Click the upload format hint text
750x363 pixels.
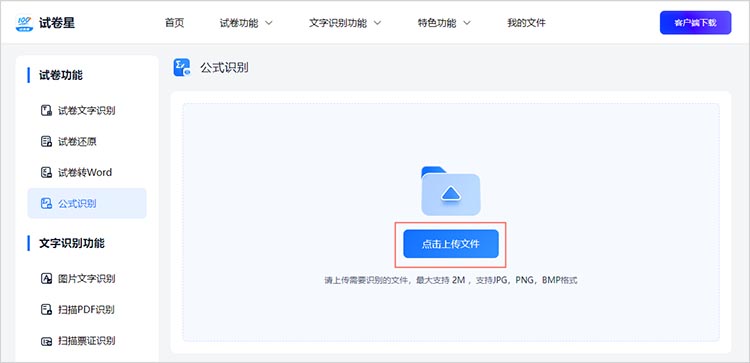click(451, 280)
